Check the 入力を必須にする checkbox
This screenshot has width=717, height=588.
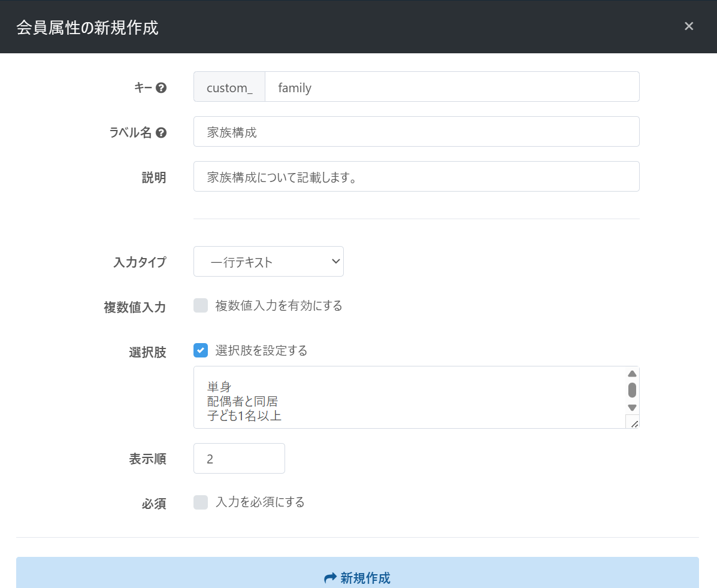[x=201, y=502]
